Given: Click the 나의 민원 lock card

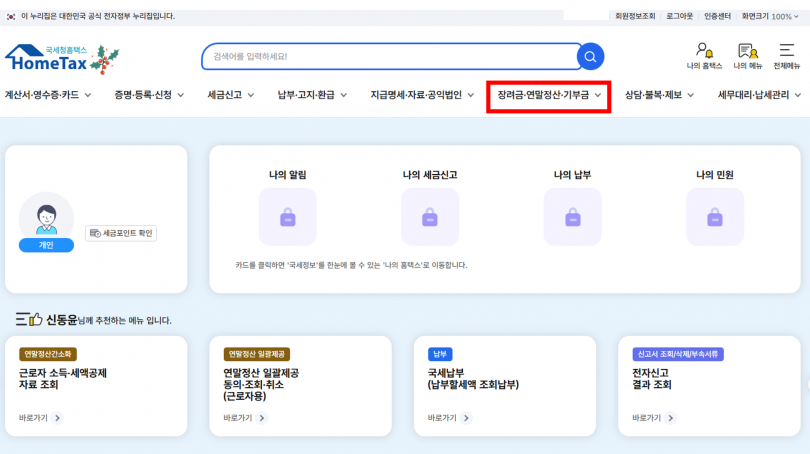Looking at the screenshot, I should point(715,216).
